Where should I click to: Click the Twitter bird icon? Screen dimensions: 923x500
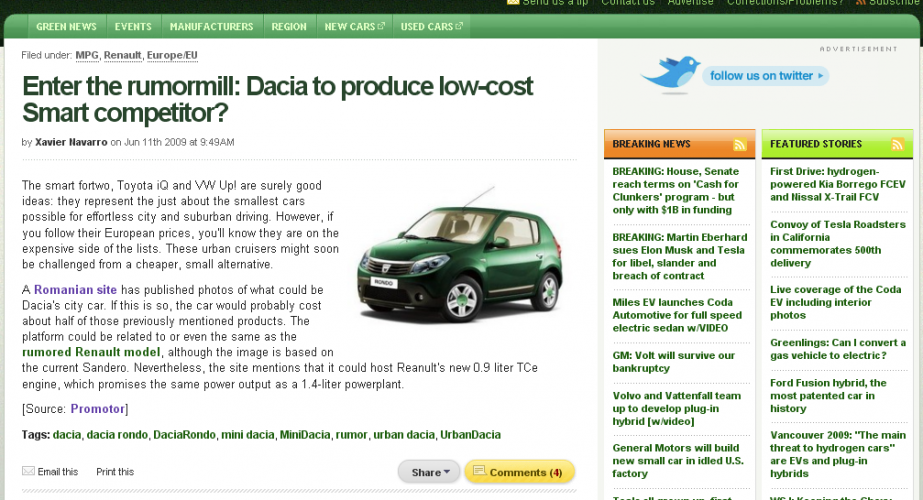pyautogui.click(x=670, y=73)
